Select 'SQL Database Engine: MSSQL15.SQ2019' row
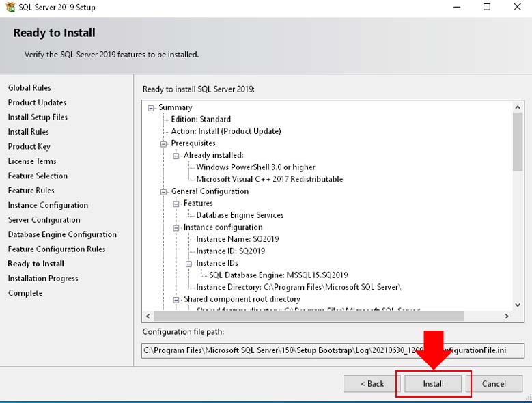This screenshot has height=403, width=532. pyautogui.click(x=279, y=275)
